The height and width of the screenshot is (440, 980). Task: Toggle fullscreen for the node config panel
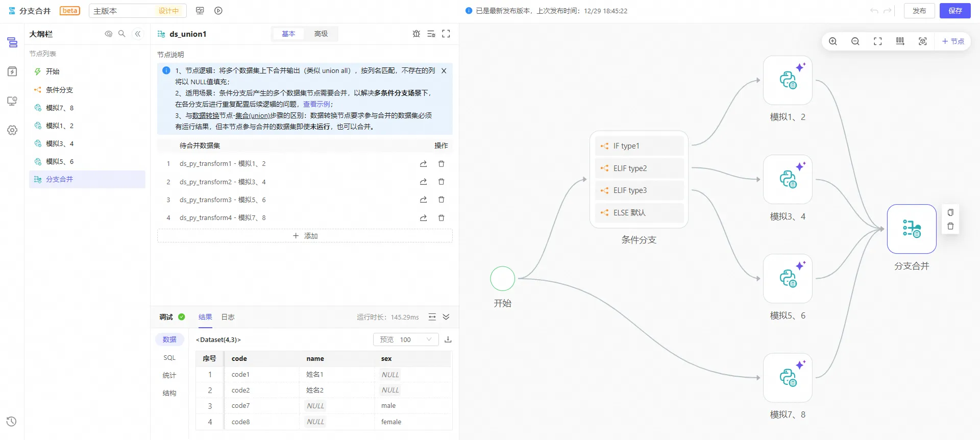point(446,34)
